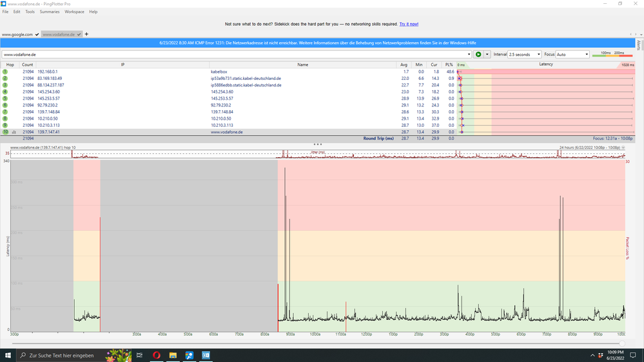The width and height of the screenshot is (644, 362).
Task: Open the Edit menu
Action: pyautogui.click(x=17, y=12)
